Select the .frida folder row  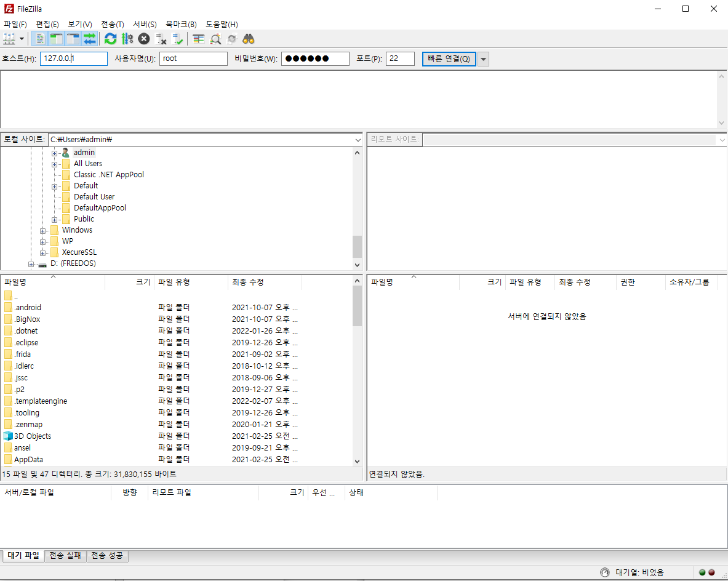pyautogui.click(x=176, y=354)
